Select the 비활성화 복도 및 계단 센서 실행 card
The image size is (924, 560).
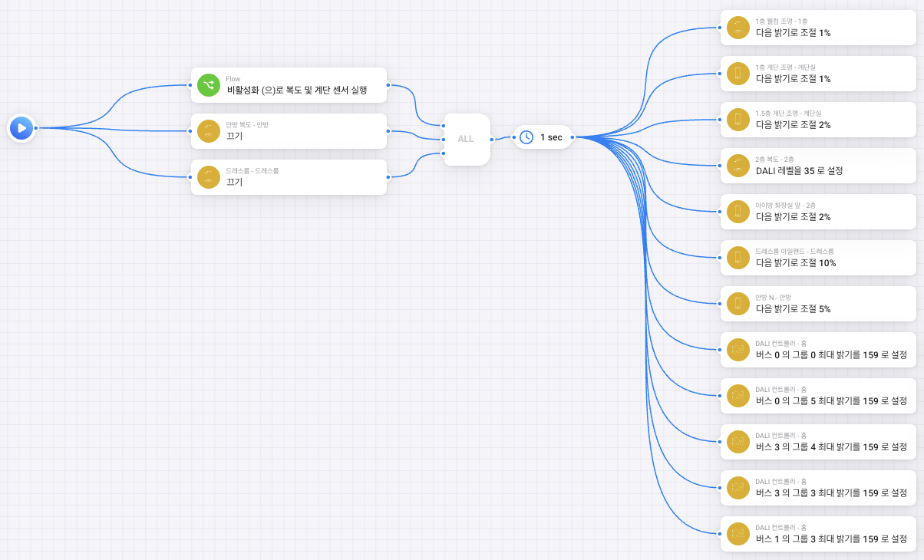299,85
